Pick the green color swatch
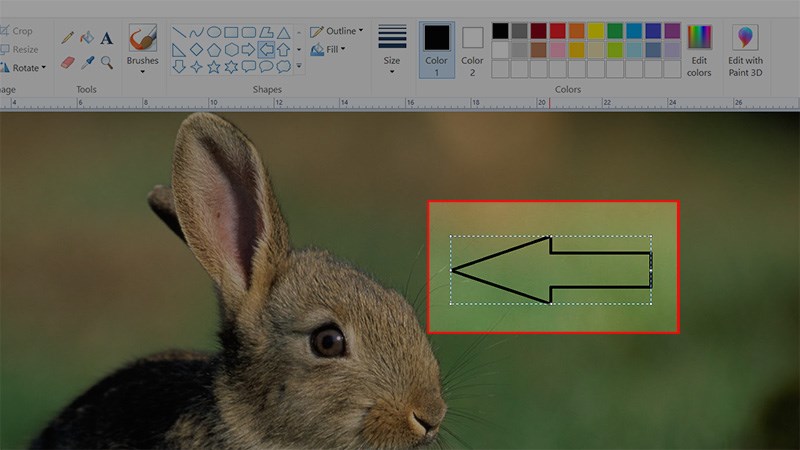800x450 pixels. coord(615,31)
